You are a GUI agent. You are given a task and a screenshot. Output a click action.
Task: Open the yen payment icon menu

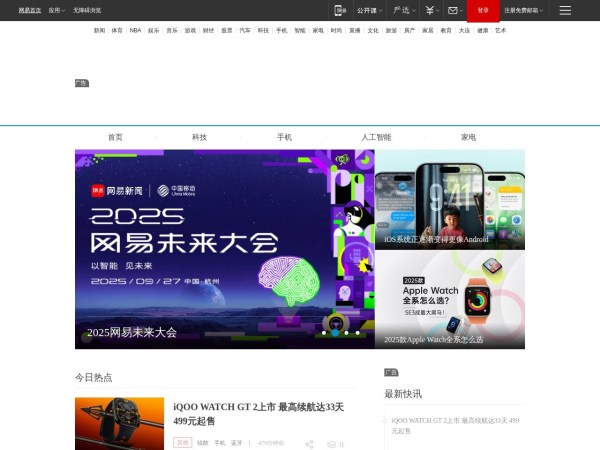click(432, 10)
